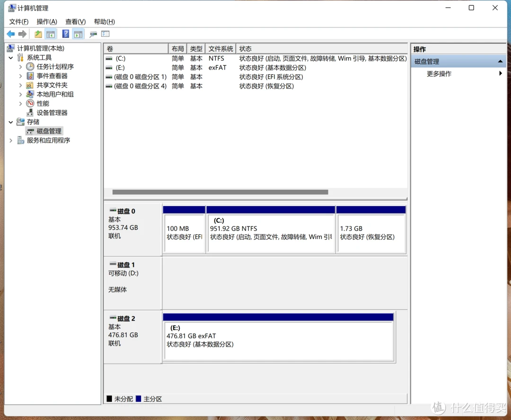Click the Back arrow toolbar icon
The image size is (511, 420).
point(10,34)
